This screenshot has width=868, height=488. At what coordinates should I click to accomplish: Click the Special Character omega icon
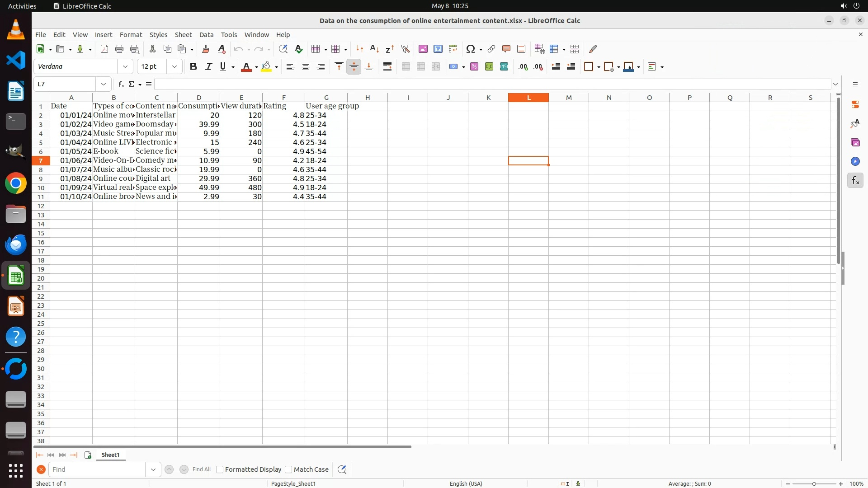pos(471,49)
